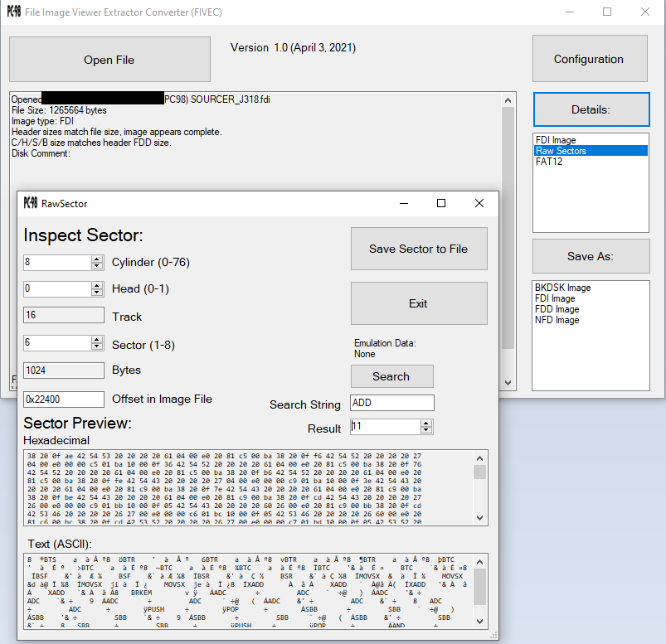Screen dimensions: 666x644
Task: Increase the Head value
Action: (x=97, y=286)
